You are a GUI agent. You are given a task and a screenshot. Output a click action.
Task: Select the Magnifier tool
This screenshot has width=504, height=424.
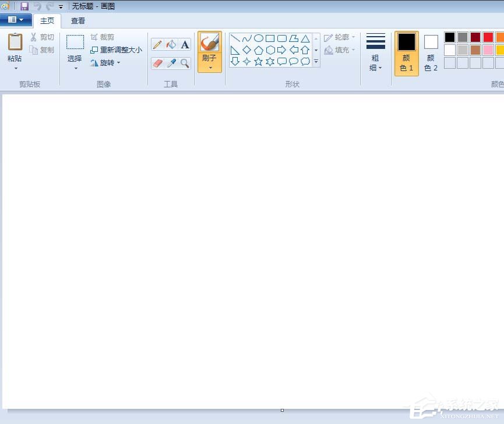(185, 63)
